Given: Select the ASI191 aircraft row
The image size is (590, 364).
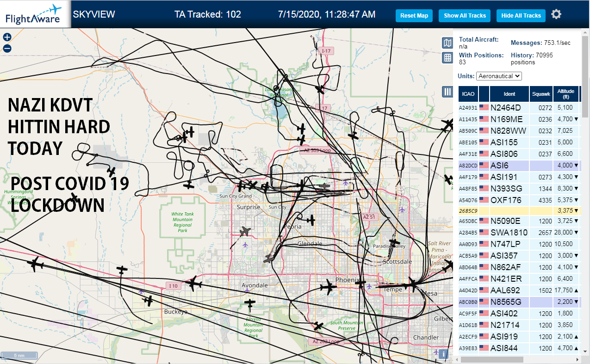Looking at the screenshot, I should tap(519, 177).
